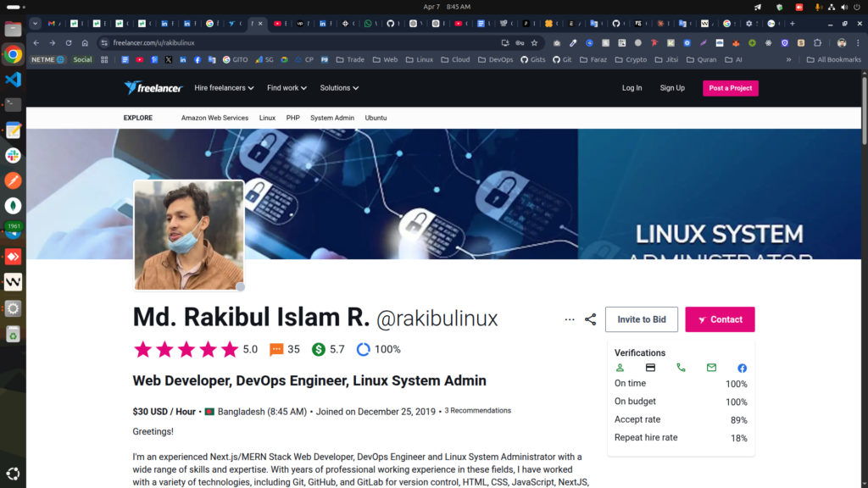Click the pink Contact button
Viewport: 868px width, 488px height.
[720, 319]
